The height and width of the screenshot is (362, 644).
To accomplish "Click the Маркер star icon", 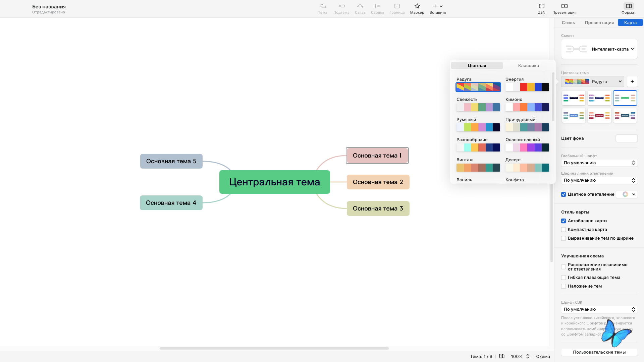I will point(417,6).
